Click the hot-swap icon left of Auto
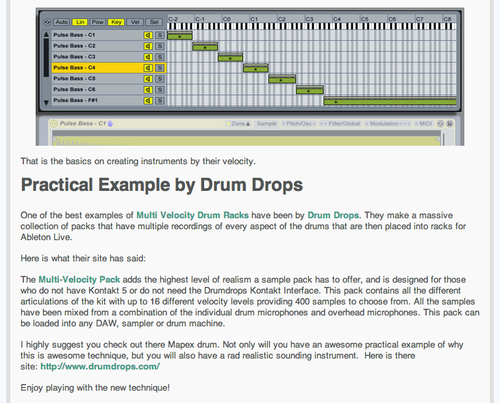The width and height of the screenshot is (500, 403). point(47,22)
